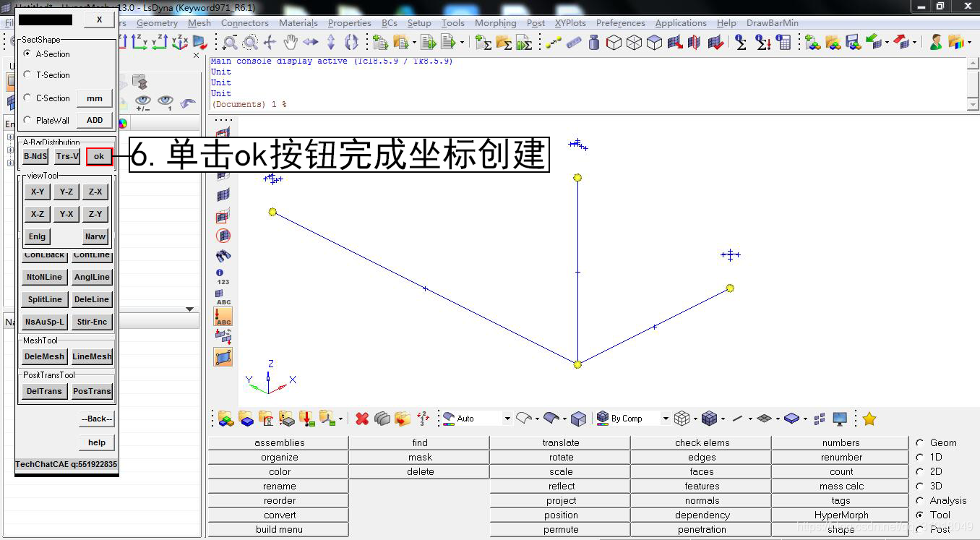This screenshot has height=540, width=980.
Task: Open the XYPlots menu
Action: click(570, 23)
